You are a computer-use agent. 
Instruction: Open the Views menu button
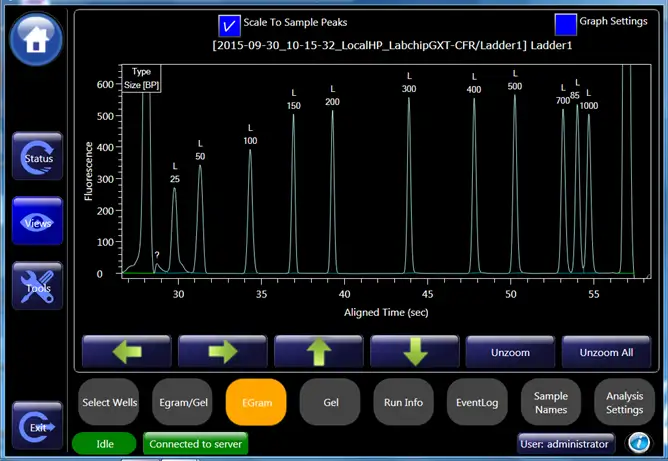(x=37, y=221)
